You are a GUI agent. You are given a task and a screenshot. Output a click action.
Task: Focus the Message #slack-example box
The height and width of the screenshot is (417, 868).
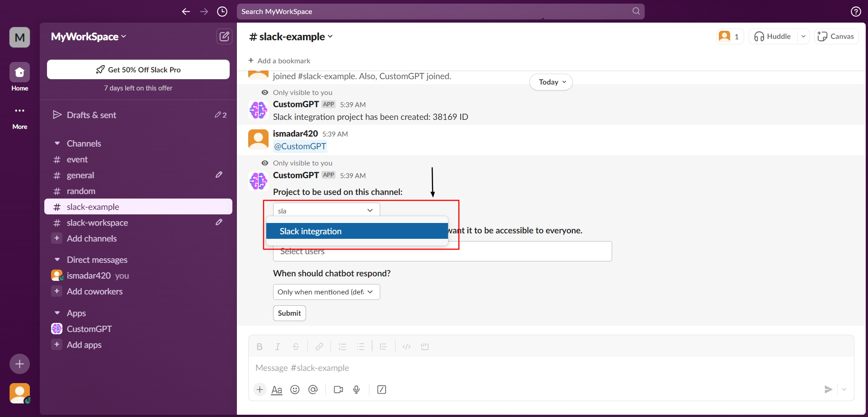pos(551,368)
